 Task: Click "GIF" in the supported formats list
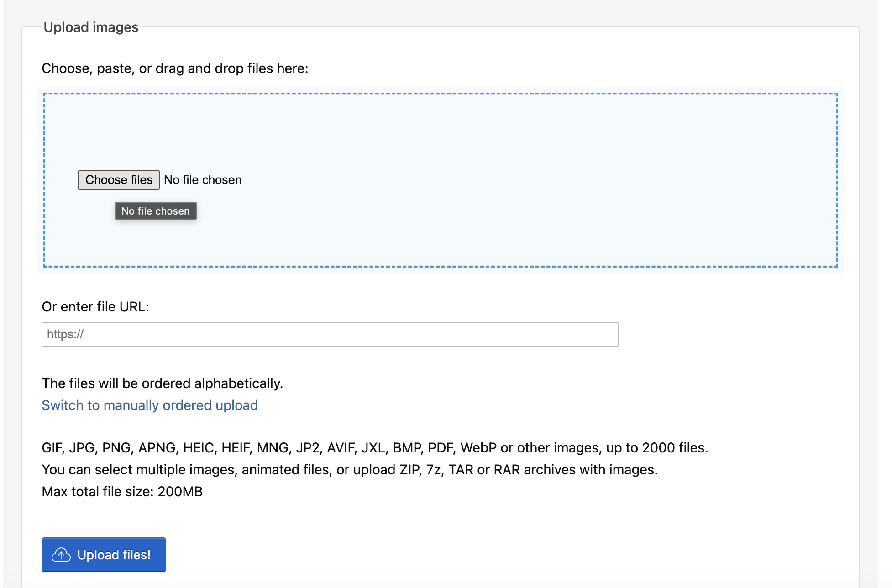(x=52, y=448)
